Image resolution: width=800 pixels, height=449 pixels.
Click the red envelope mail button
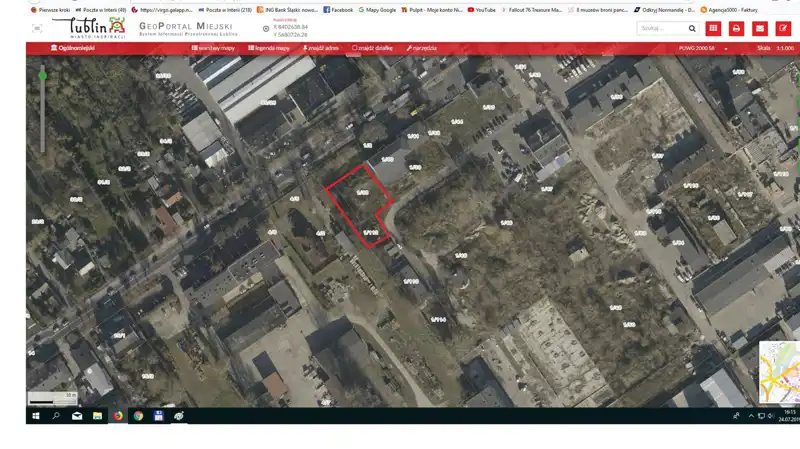tap(760, 29)
